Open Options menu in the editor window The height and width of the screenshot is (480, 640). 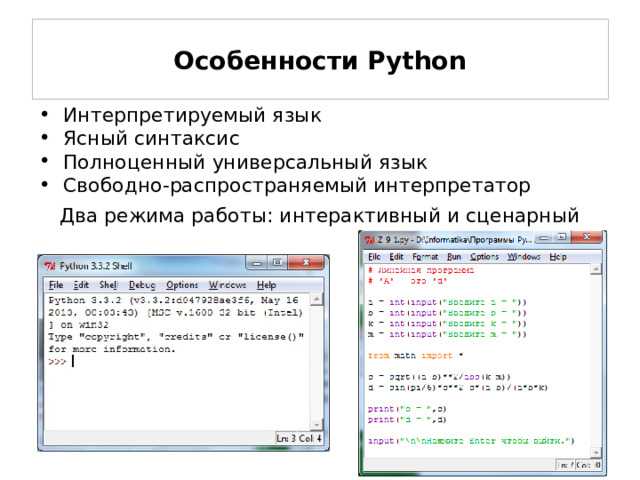pyautogui.click(x=484, y=257)
